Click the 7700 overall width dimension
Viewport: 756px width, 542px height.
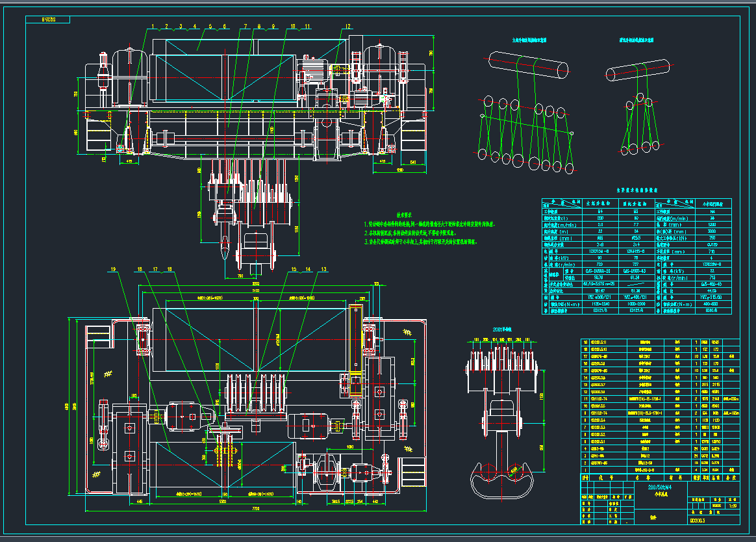(255, 509)
